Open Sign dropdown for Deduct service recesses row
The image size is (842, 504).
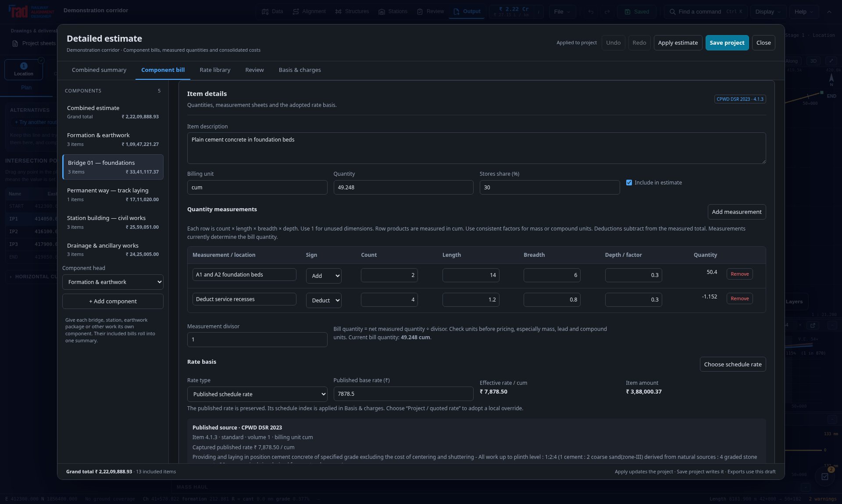pyautogui.click(x=324, y=300)
